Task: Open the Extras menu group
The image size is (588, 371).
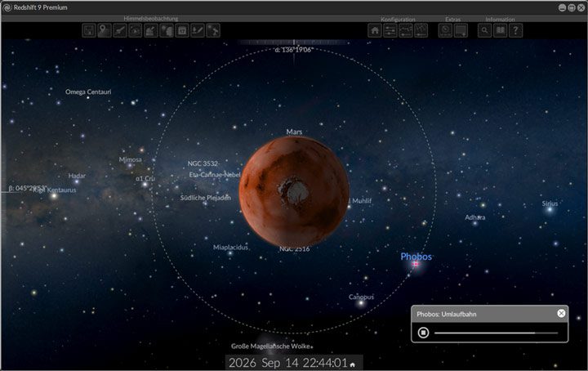Action: click(x=452, y=19)
